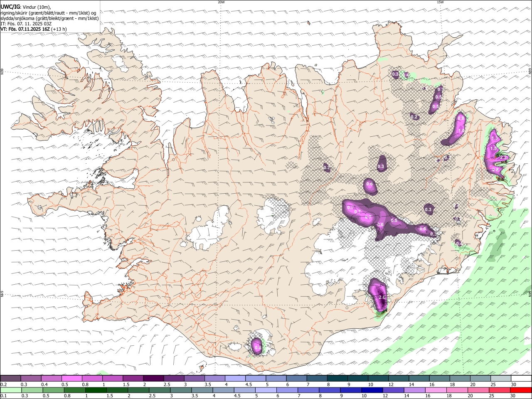532x399 pixels.
Task: Click the '20W' longitude label at top
Action: (221, 2)
